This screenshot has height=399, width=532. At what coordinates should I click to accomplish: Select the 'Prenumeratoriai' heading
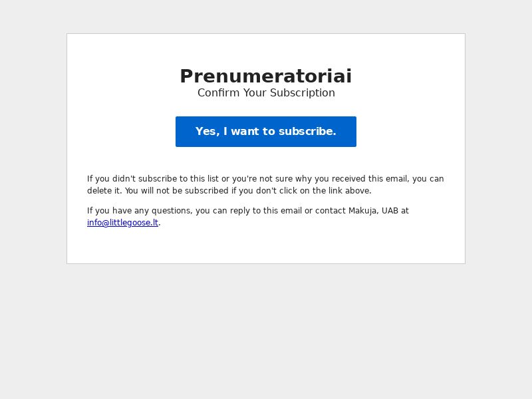click(x=265, y=76)
